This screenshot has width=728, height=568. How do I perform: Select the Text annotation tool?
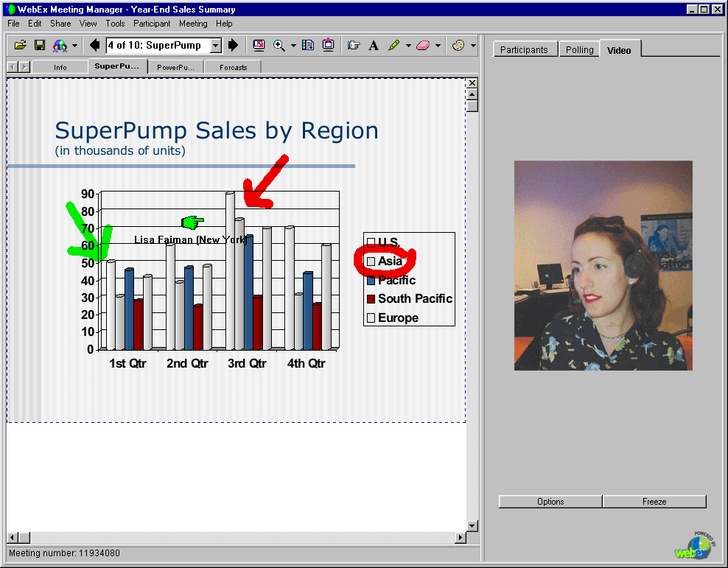374,46
